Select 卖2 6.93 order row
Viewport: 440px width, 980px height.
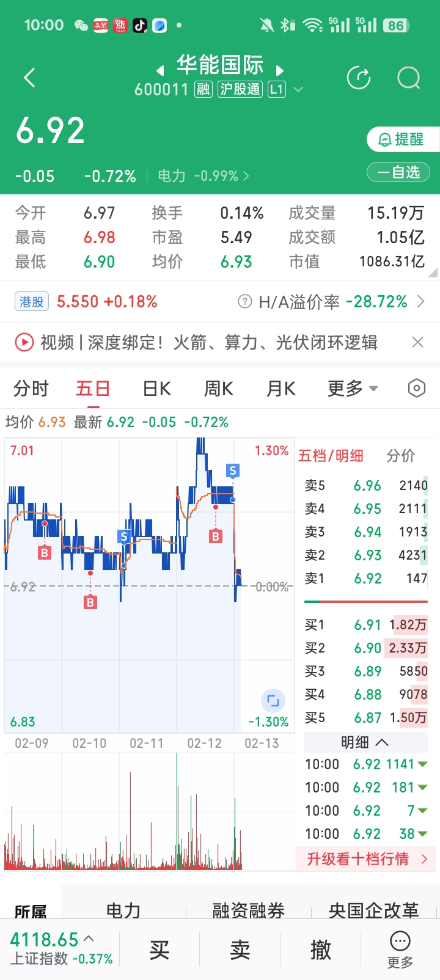point(366,555)
